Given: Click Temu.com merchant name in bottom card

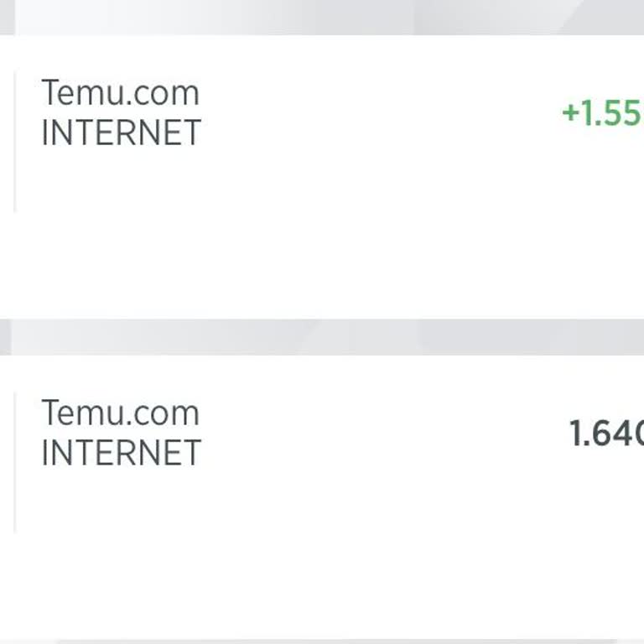Looking at the screenshot, I should coord(121,413).
